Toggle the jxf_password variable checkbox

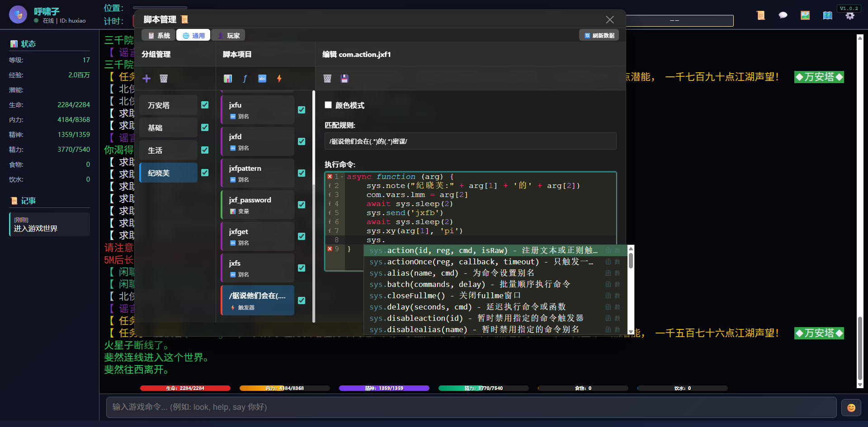pyautogui.click(x=302, y=204)
